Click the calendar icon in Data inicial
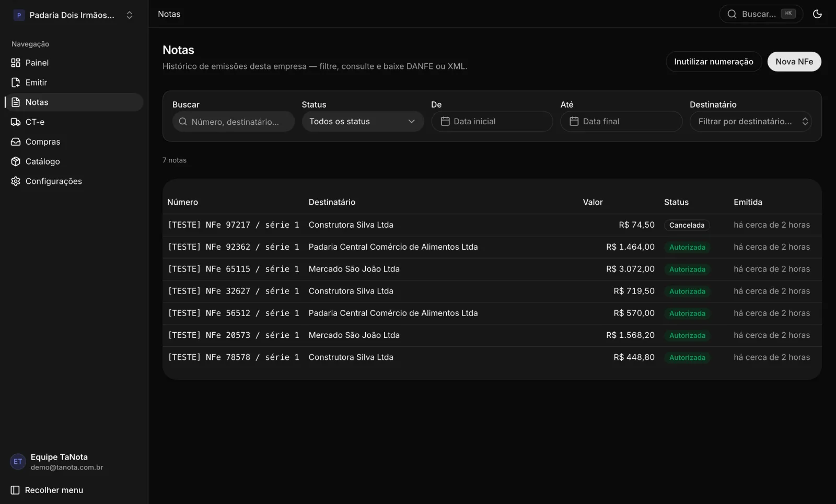 click(445, 121)
